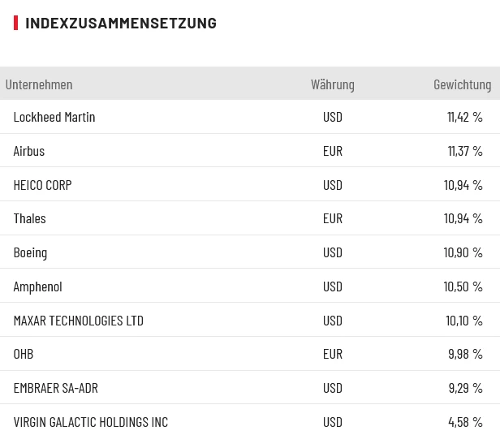Click the Indexzusammensetzung heading

point(121,23)
